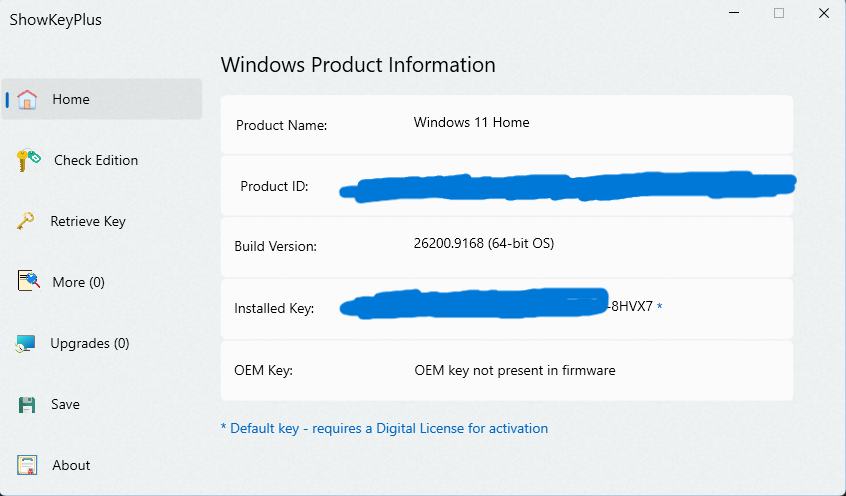The width and height of the screenshot is (846, 496).
Task: Click the About certificate icon
Action: (x=27, y=465)
